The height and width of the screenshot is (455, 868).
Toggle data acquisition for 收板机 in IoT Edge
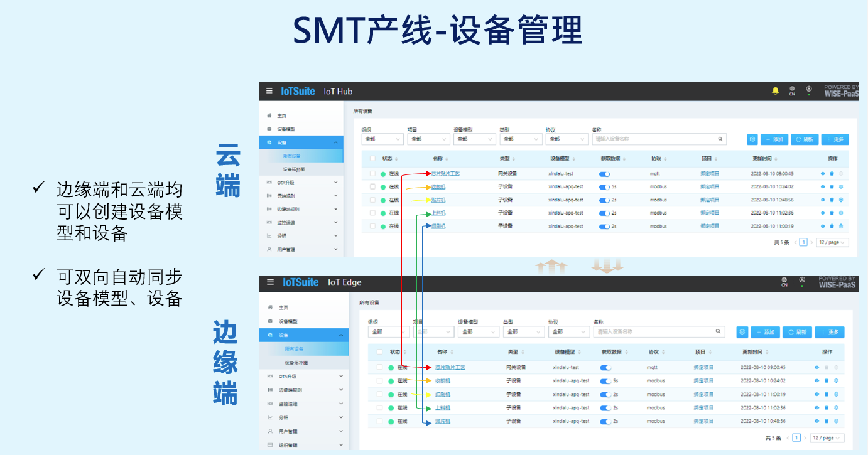(605, 381)
